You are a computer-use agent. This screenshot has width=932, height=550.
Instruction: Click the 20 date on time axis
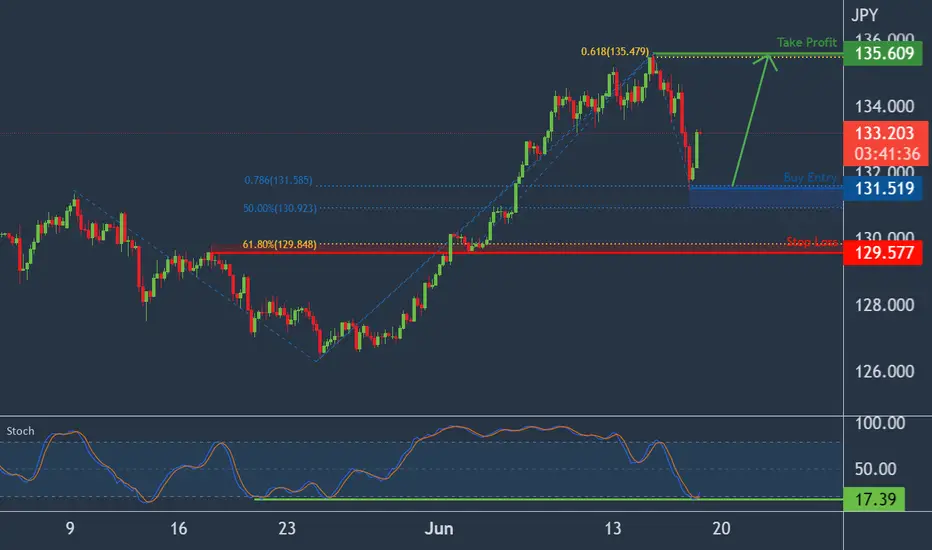(x=721, y=529)
